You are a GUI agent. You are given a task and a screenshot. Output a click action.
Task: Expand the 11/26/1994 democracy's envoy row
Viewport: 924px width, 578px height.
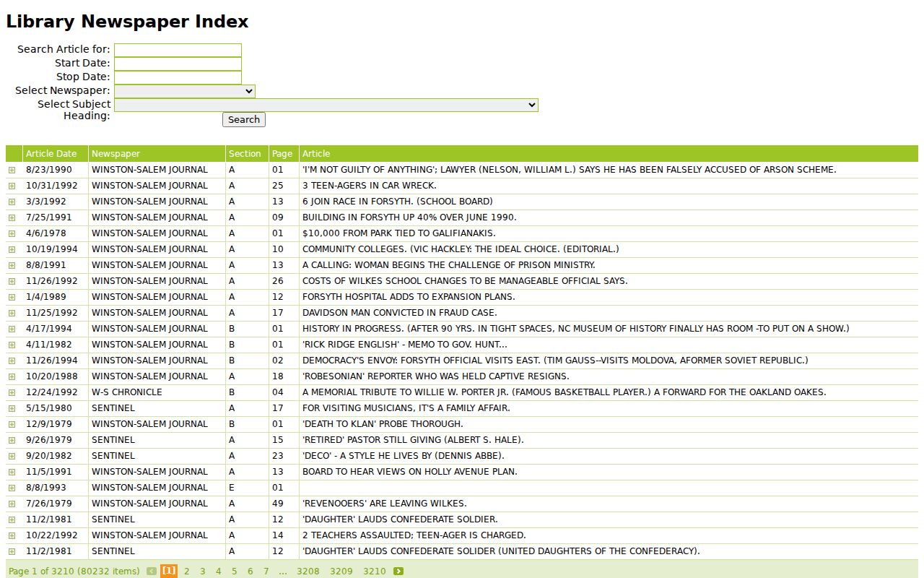click(12, 361)
